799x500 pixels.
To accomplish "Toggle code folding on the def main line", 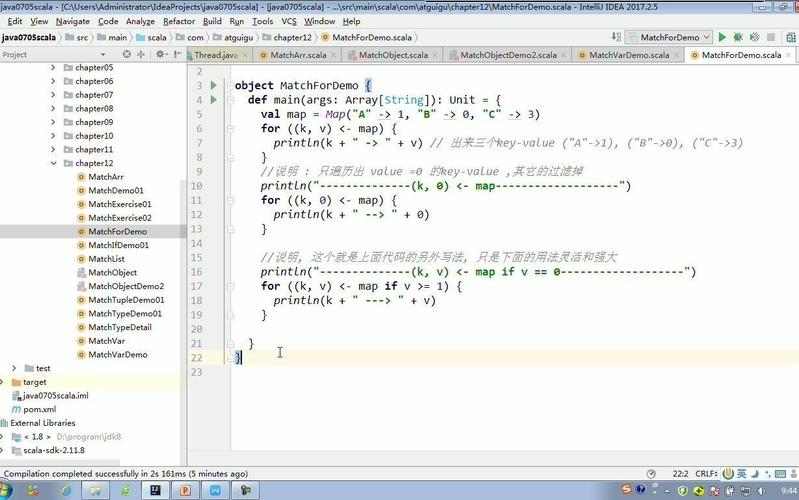I will click(230, 100).
